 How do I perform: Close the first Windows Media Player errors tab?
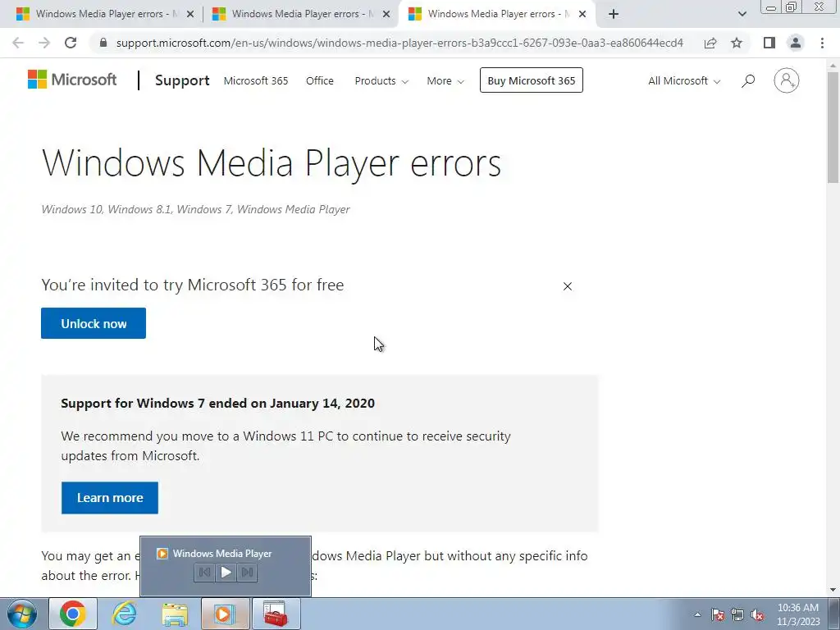[x=190, y=14]
